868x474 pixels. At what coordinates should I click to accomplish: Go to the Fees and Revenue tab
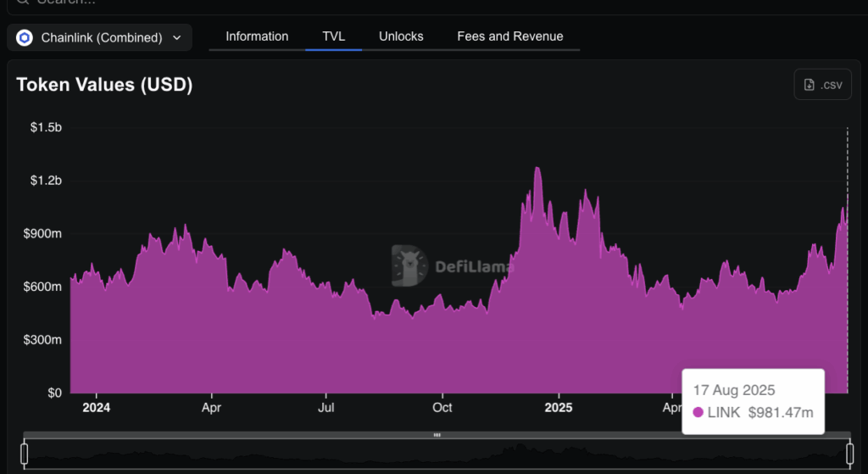(x=509, y=36)
